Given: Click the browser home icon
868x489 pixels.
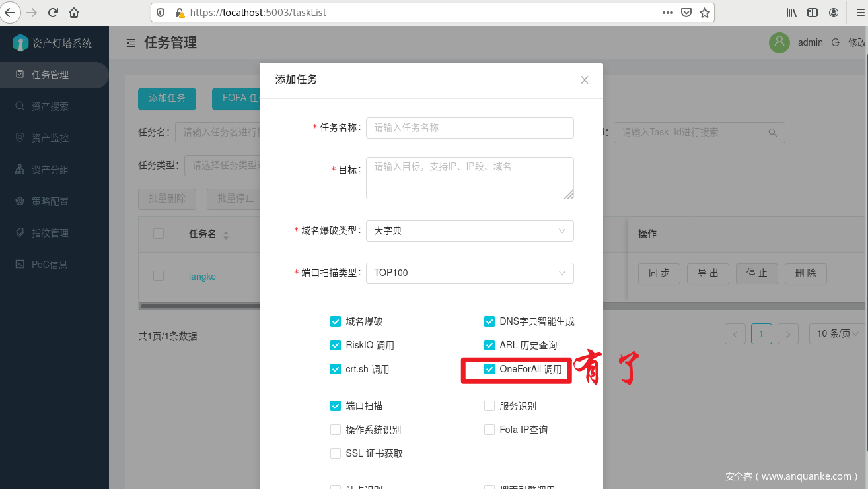Looking at the screenshot, I should click(74, 13).
